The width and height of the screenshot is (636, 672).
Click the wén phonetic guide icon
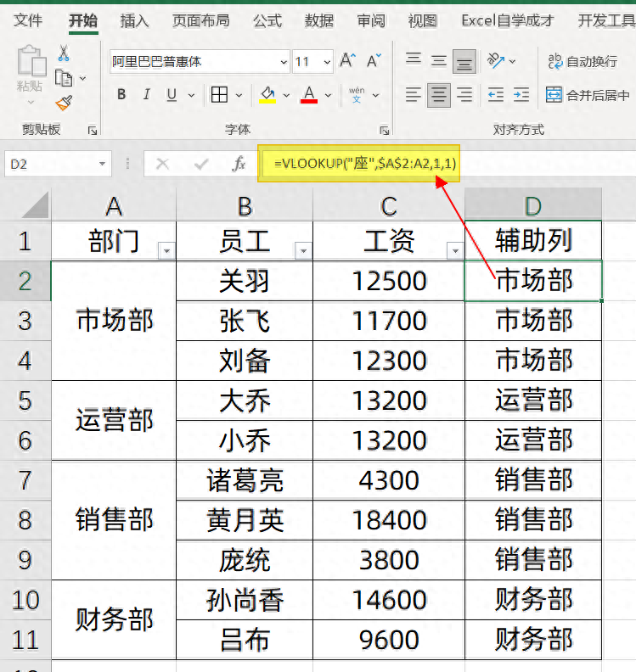357,95
